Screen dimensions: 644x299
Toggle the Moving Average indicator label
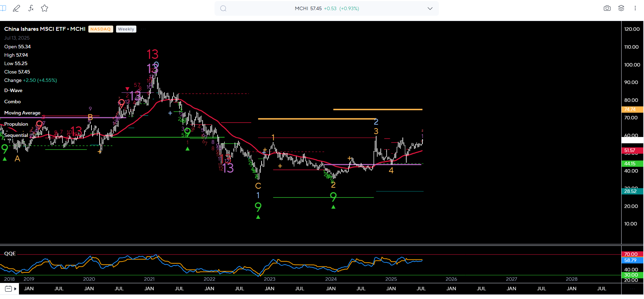(22, 113)
